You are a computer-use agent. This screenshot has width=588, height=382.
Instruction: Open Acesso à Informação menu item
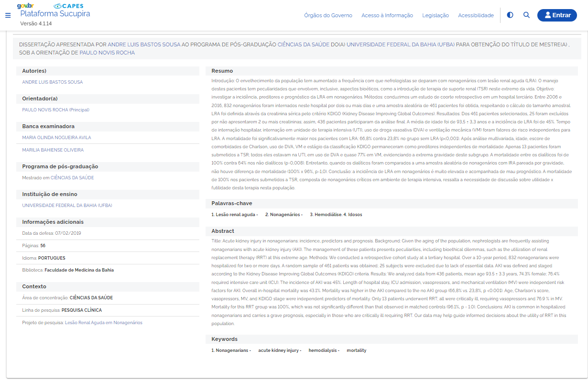tap(387, 15)
